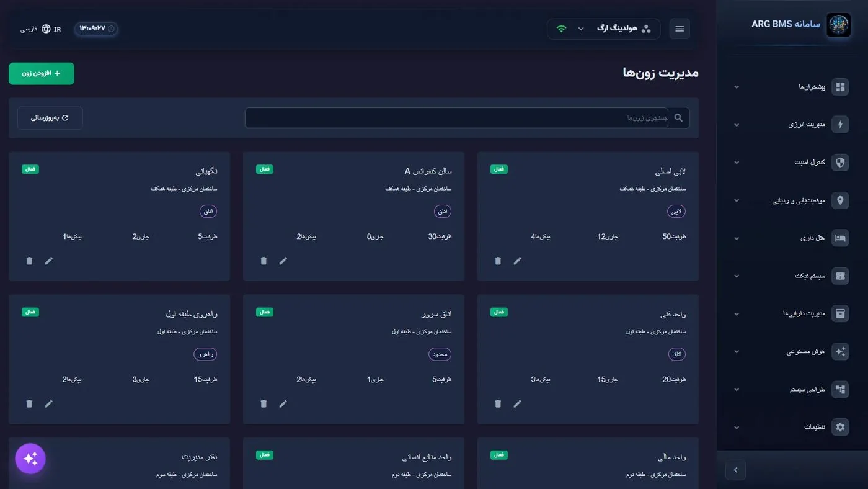Click the Hotel Management bed icon
868x489 pixels.
[840, 238]
